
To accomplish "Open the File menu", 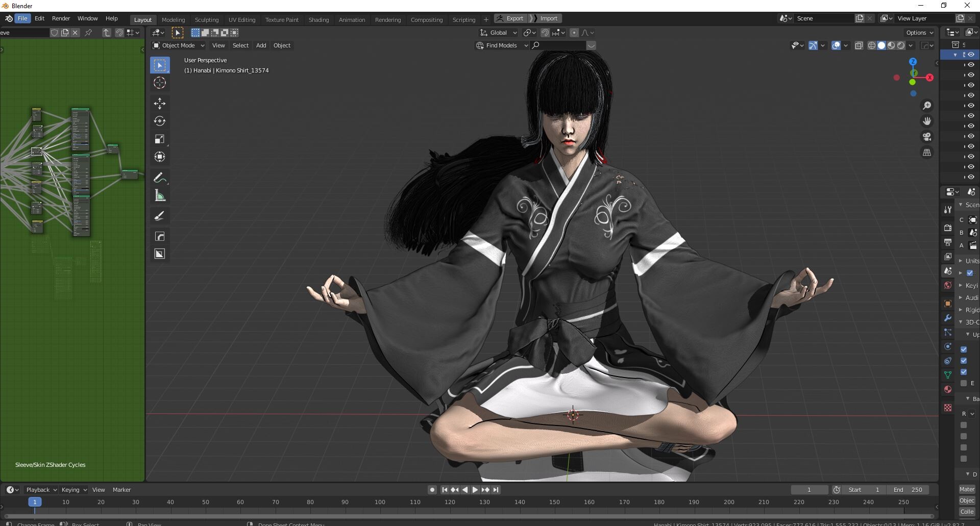I will [22, 18].
